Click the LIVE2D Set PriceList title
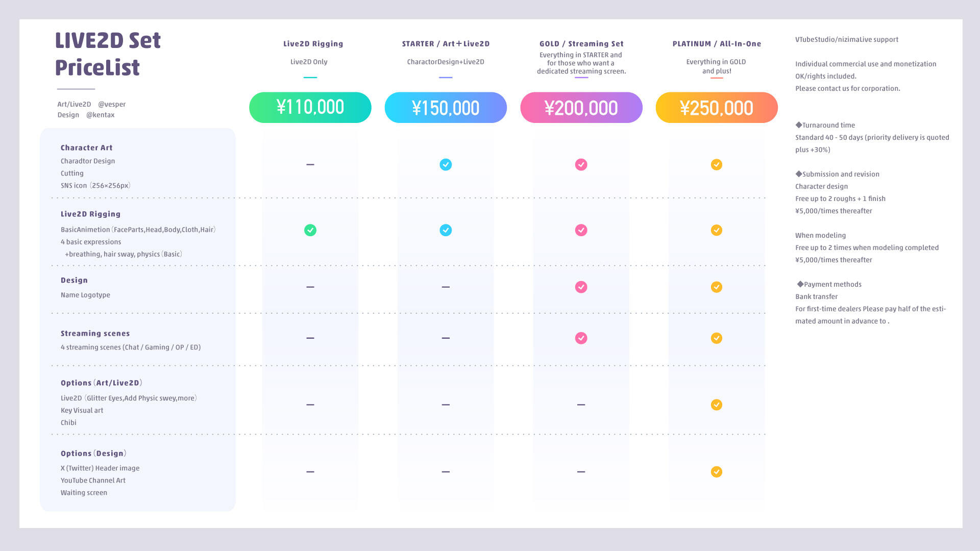This screenshot has height=551, width=980. pos(108,54)
